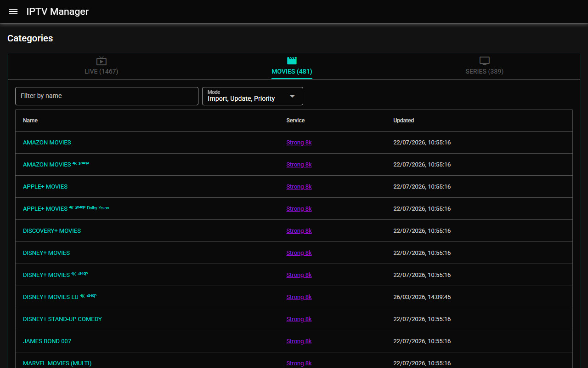Click the Updated column header
The image size is (588, 368).
tap(404, 121)
